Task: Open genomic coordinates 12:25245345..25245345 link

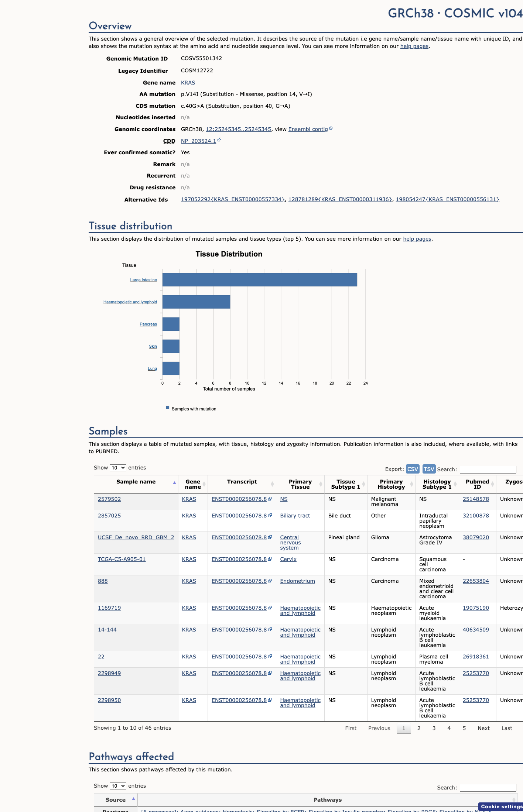Action: point(238,129)
